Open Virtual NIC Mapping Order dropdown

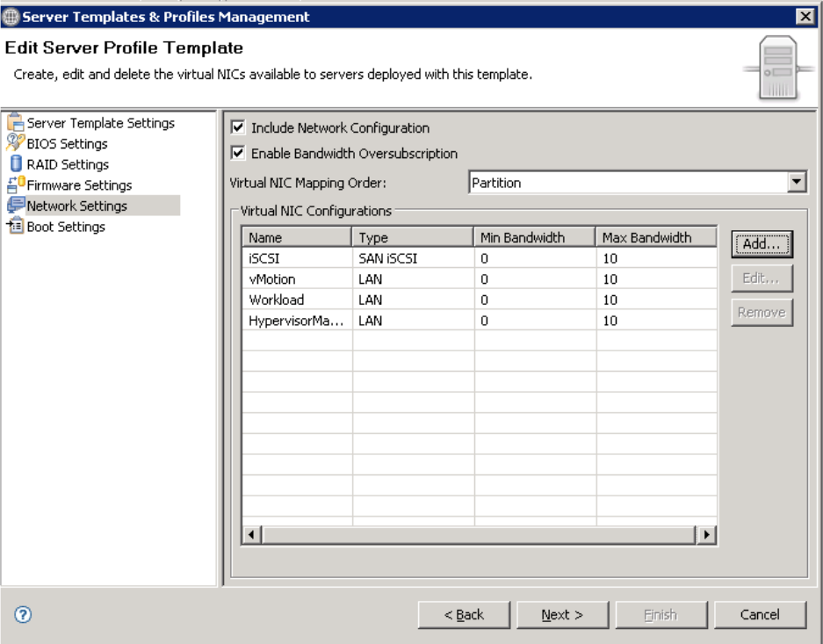797,184
